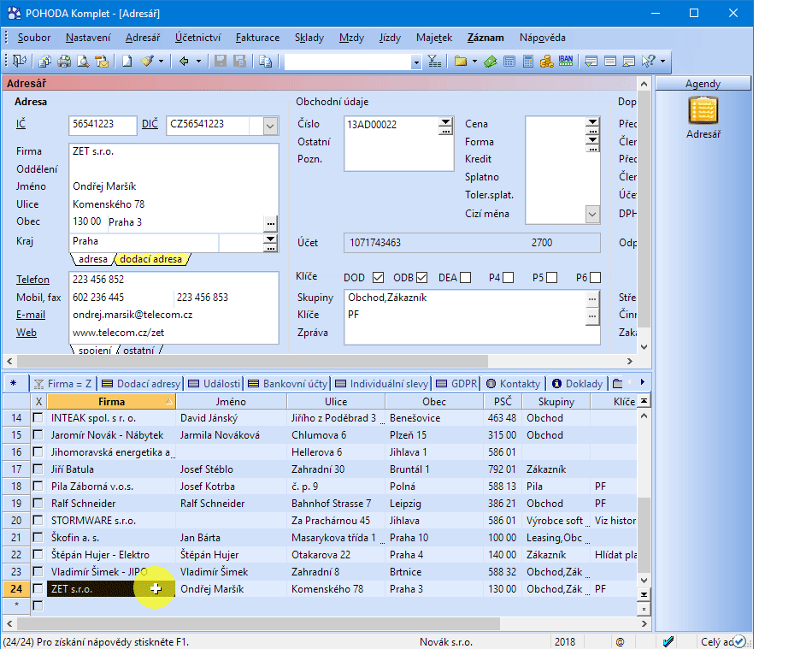Enable the P4 key checkbox
This screenshot has height=649, width=812.
(508, 278)
